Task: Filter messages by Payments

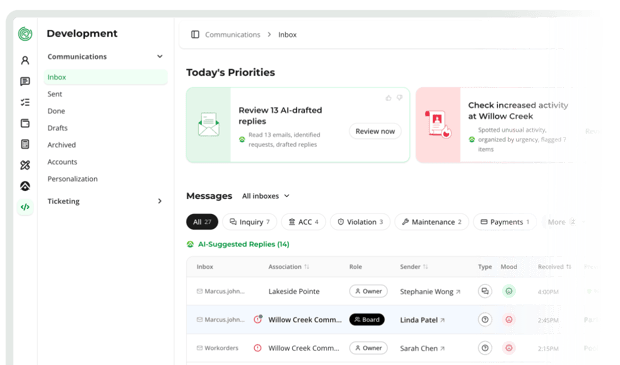Action: 505,222
